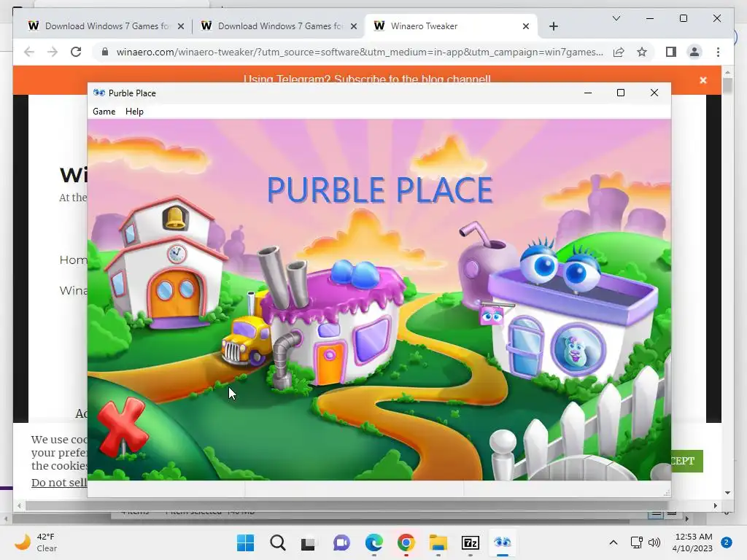The width and height of the screenshot is (747, 560).
Task: Close the second Download Windows 7 Games tab
Action: tap(354, 26)
